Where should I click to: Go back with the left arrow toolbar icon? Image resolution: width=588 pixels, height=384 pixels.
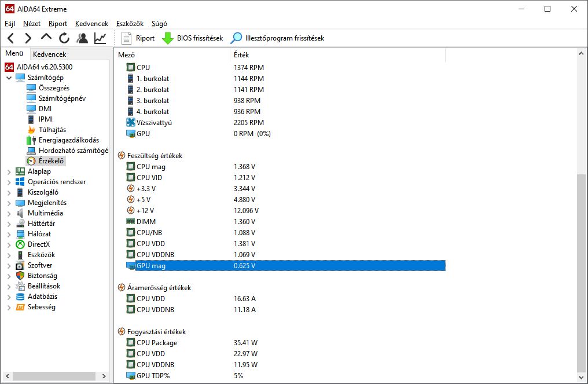(x=11, y=38)
